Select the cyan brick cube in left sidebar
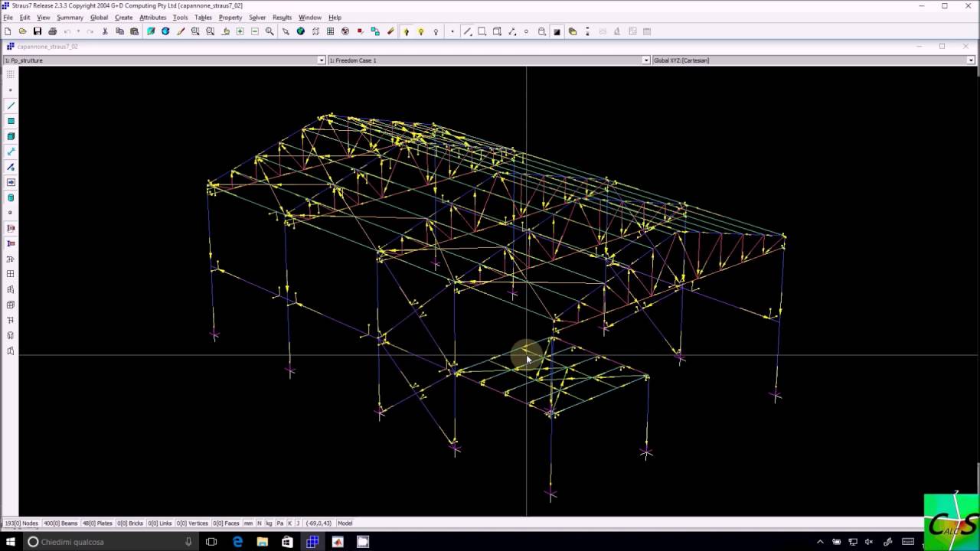 coord(11,136)
